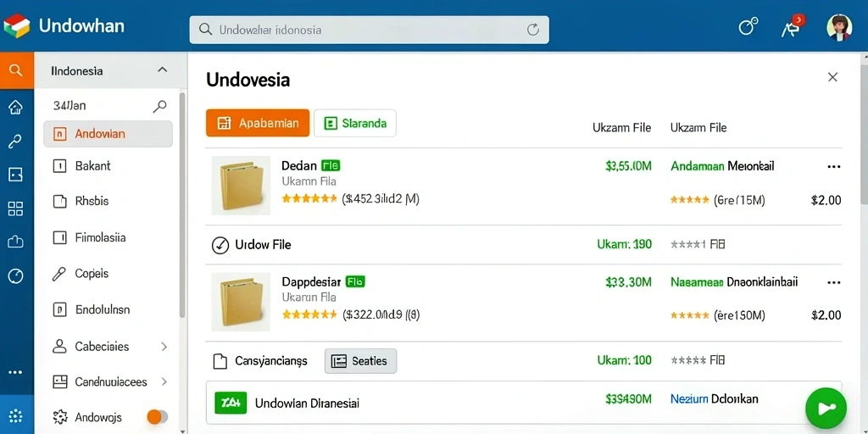Check the Urdow File circle checkbox
This screenshot has width=868, height=434.
tap(220, 245)
